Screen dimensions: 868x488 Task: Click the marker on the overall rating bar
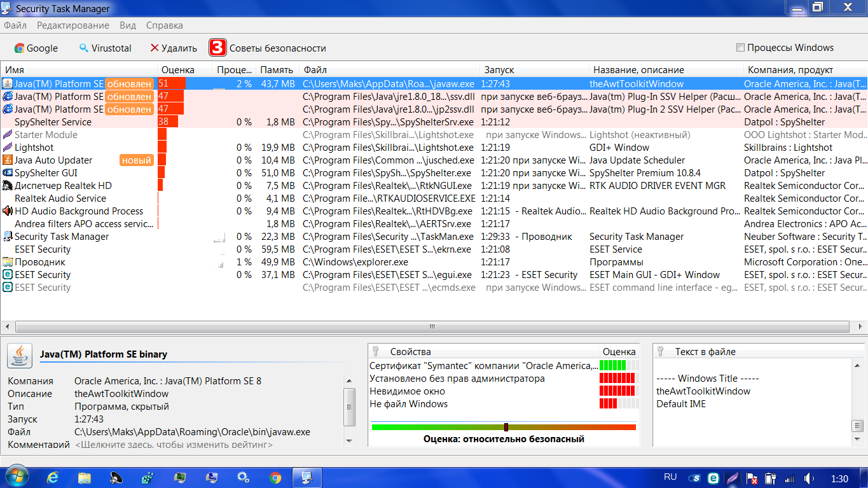pos(506,427)
